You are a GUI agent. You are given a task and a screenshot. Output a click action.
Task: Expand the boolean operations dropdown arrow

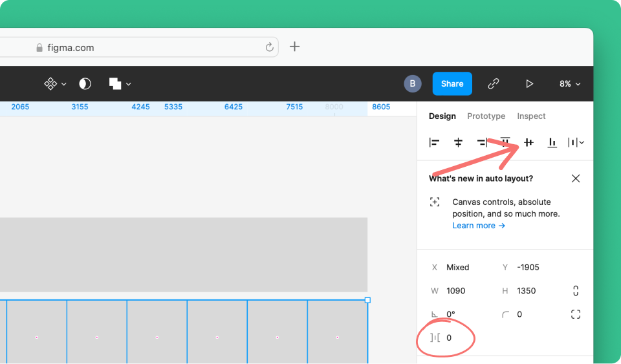pyautogui.click(x=128, y=84)
